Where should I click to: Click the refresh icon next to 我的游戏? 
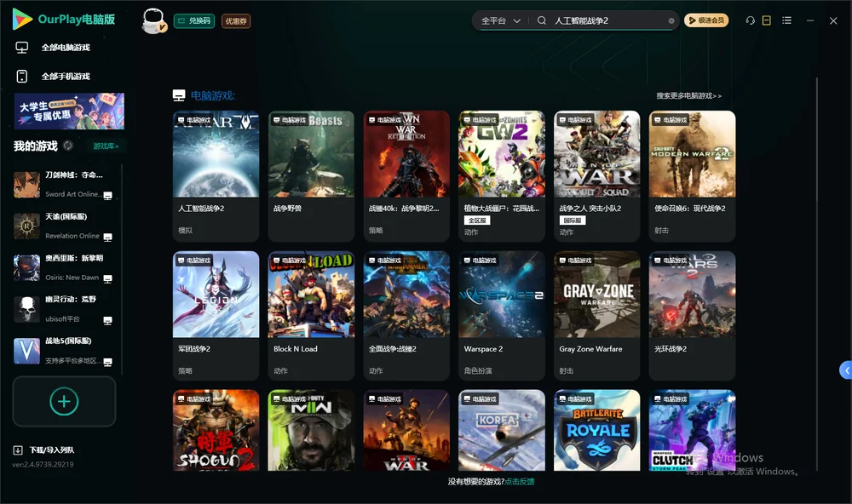click(x=68, y=146)
